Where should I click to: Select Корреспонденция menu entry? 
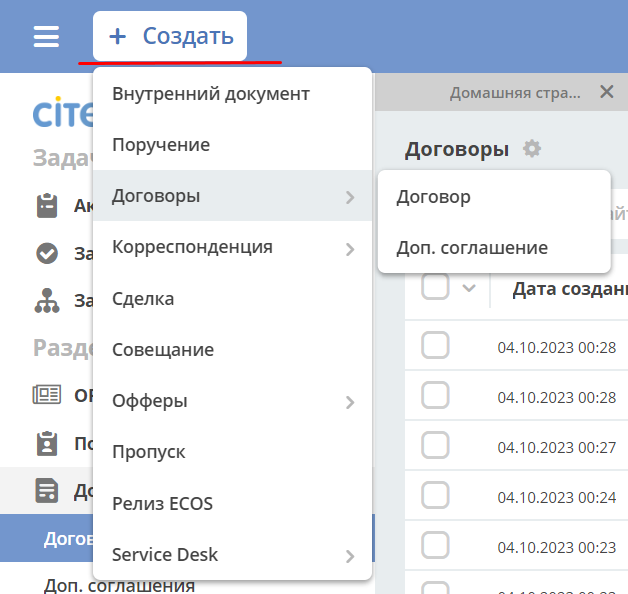coord(232,247)
